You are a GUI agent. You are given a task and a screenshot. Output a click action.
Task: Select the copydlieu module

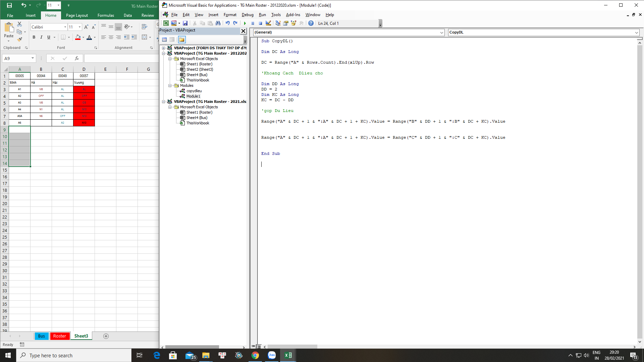coord(194,91)
